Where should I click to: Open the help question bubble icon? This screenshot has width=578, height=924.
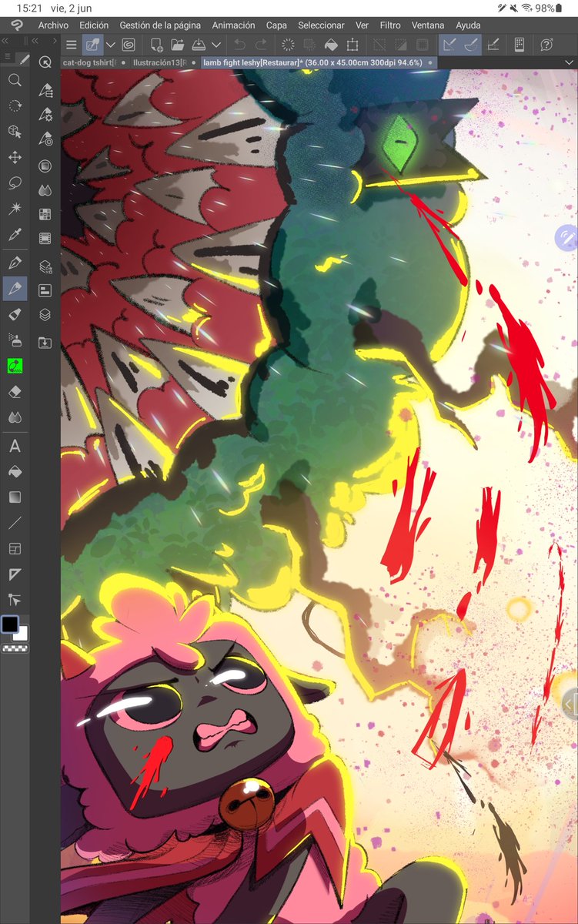(546, 45)
